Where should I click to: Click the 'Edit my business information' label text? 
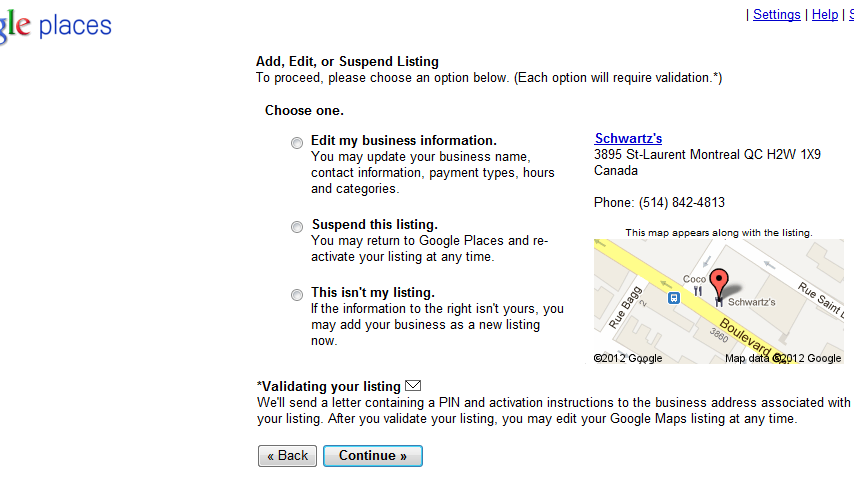403,141
